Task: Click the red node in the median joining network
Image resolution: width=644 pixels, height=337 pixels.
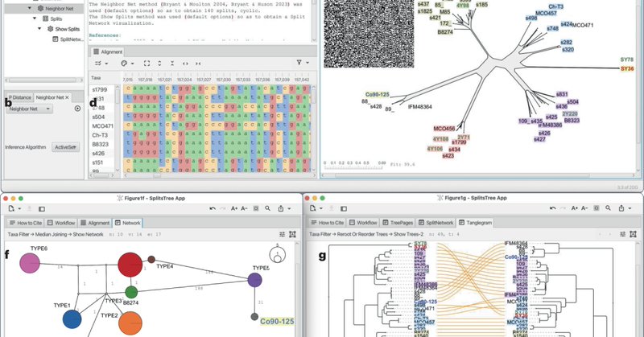Action: coord(130,265)
